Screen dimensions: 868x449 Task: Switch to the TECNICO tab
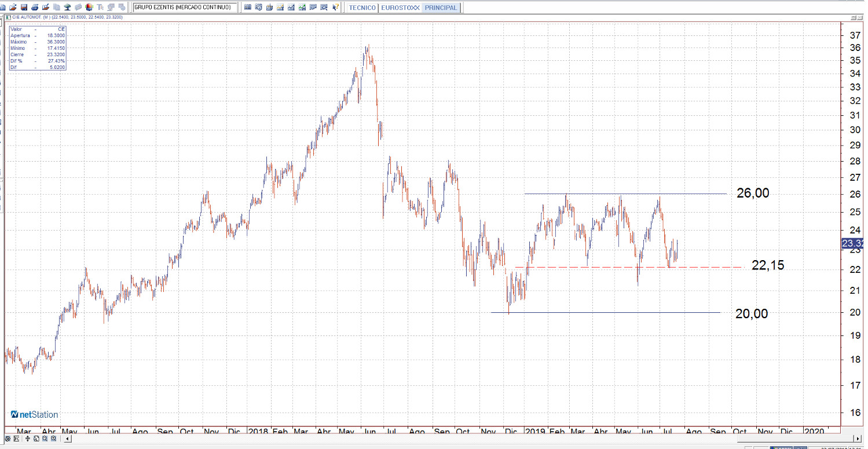click(x=362, y=8)
